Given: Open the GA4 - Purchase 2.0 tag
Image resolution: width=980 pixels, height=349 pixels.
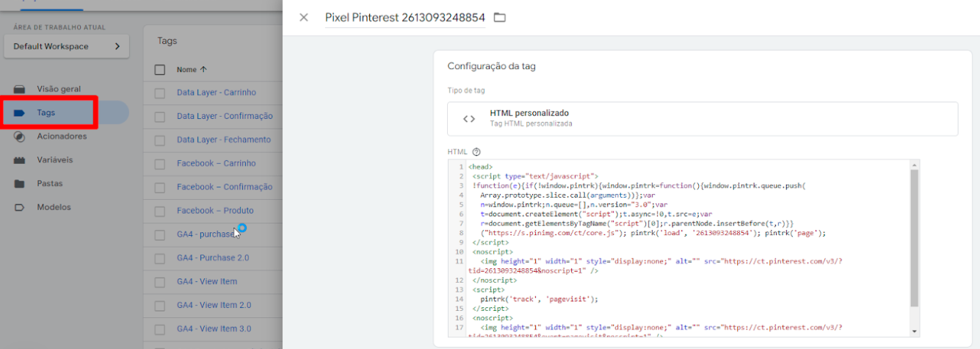Looking at the screenshot, I should click(213, 258).
